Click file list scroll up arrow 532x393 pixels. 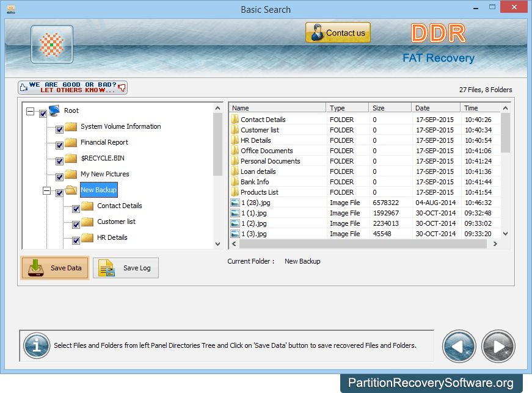(506, 108)
